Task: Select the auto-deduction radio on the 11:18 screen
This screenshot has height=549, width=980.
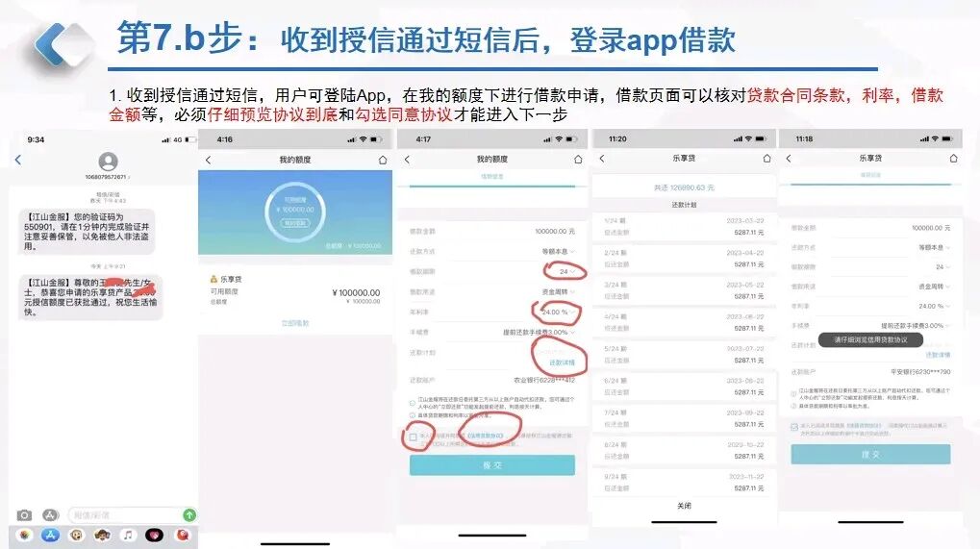Action: pyautogui.click(x=793, y=394)
